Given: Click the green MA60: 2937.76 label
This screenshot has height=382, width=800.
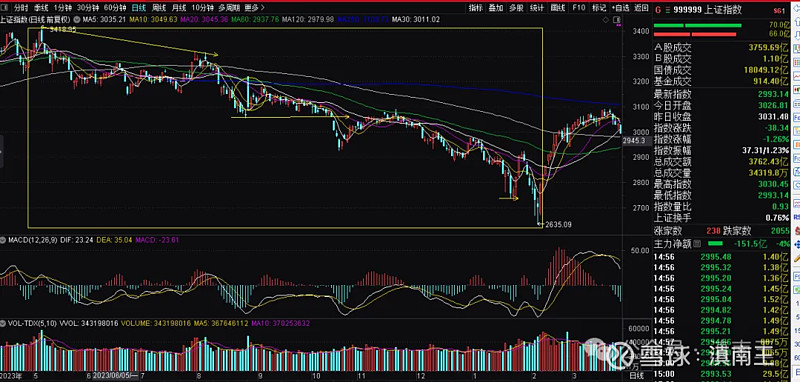Looking at the screenshot, I should point(255,19).
